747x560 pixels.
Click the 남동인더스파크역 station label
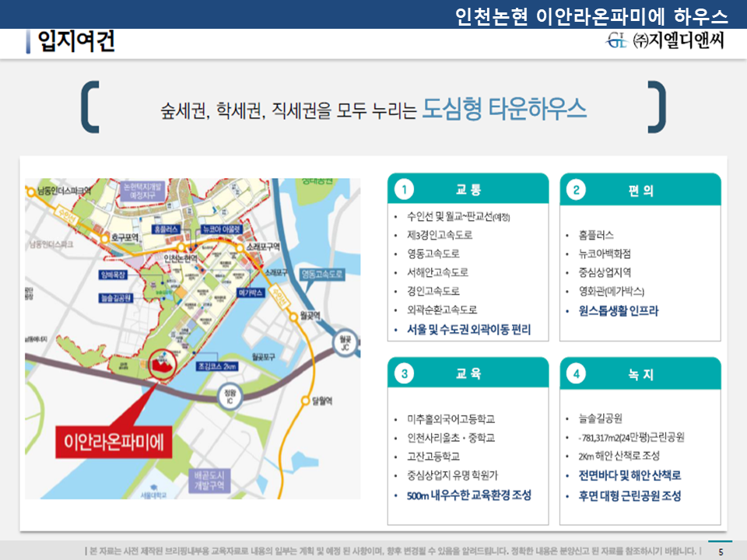click(65, 191)
